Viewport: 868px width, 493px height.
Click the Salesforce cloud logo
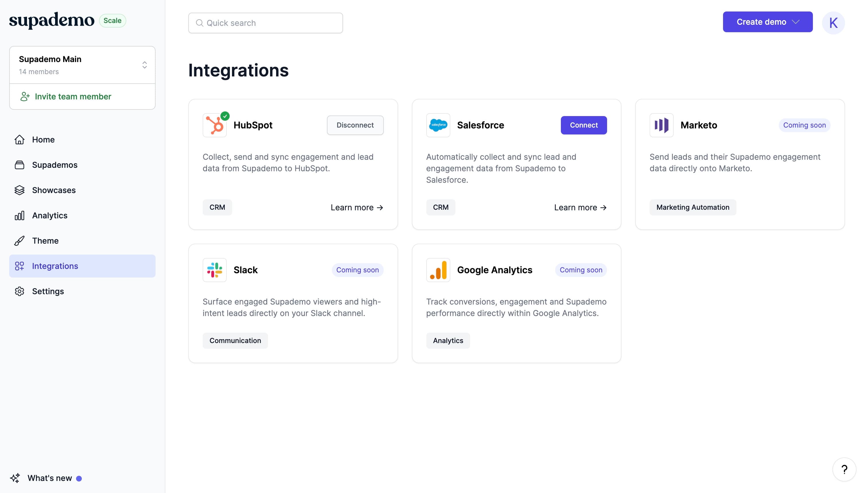click(x=438, y=125)
